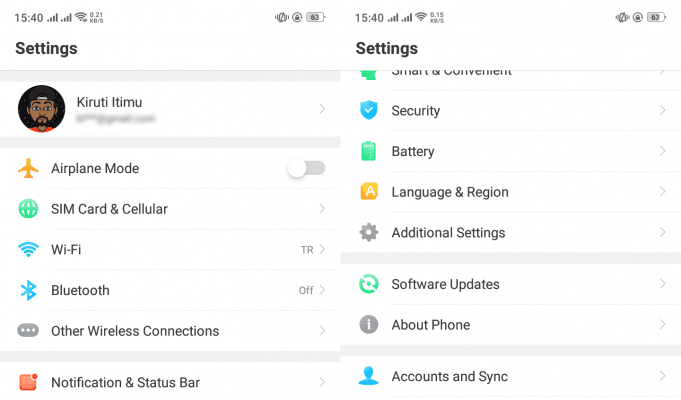Viewport: 681px width, 400px height.
Task: Open Accounts and Sync via its chevron
Action: tap(662, 376)
